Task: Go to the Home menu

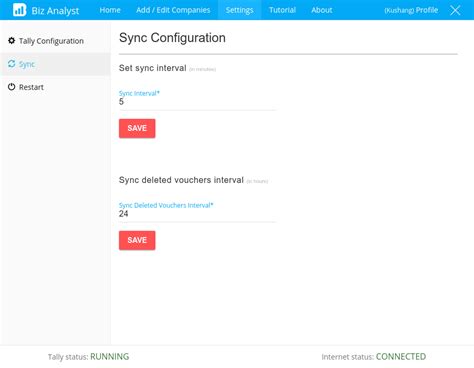Action: tap(110, 10)
